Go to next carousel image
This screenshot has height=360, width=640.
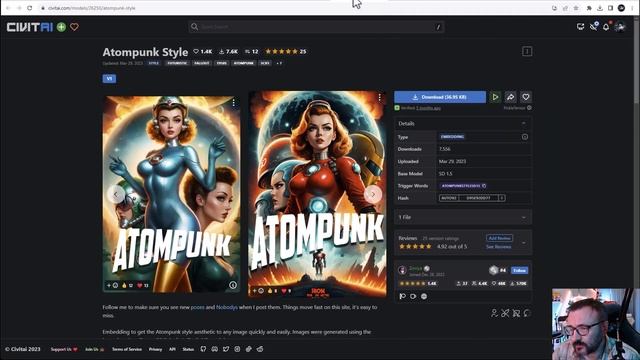coord(373,194)
